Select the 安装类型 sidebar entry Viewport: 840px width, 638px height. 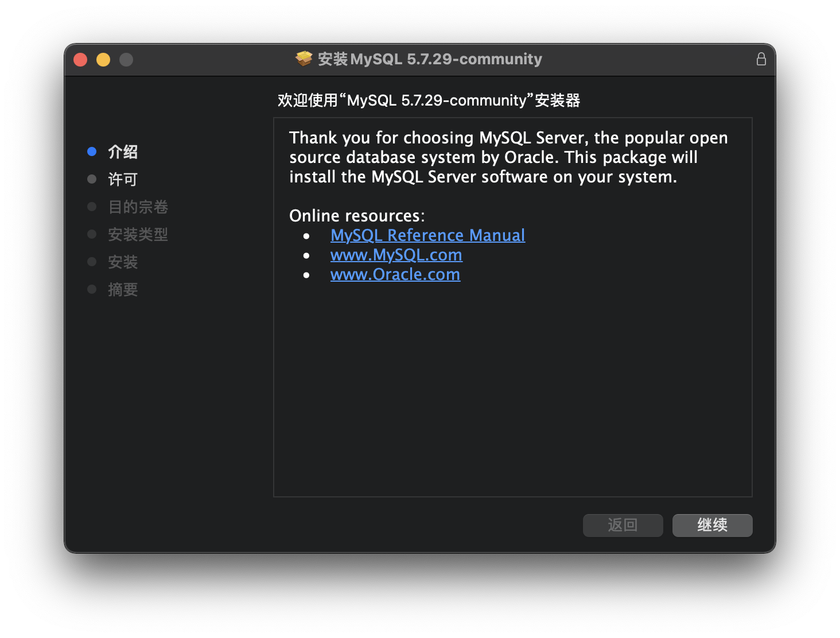point(138,234)
